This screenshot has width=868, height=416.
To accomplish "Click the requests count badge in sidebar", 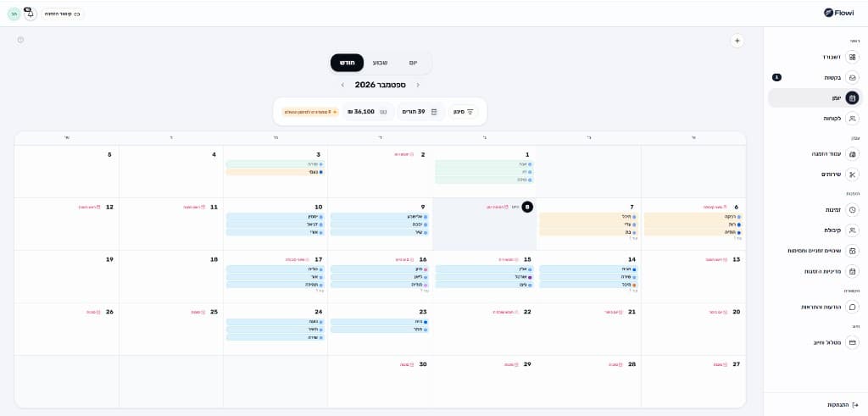I will (776, 77).
